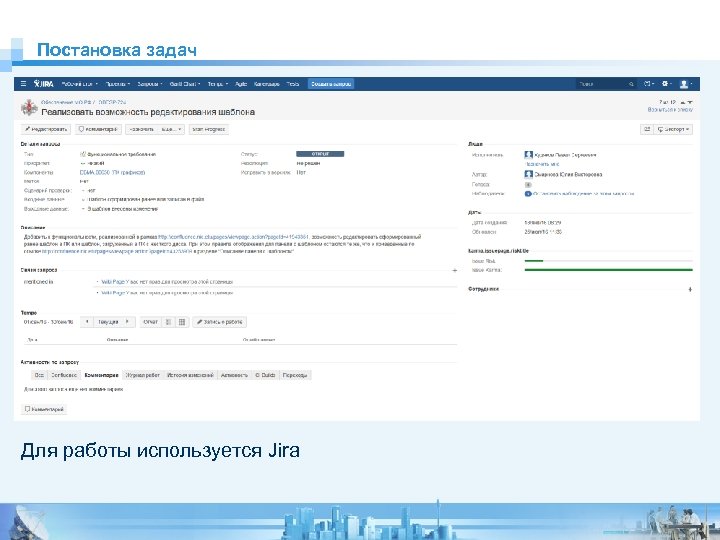Click the Вернуться к списку link
Screen dimensions: 720x540
tap(670, 110)
